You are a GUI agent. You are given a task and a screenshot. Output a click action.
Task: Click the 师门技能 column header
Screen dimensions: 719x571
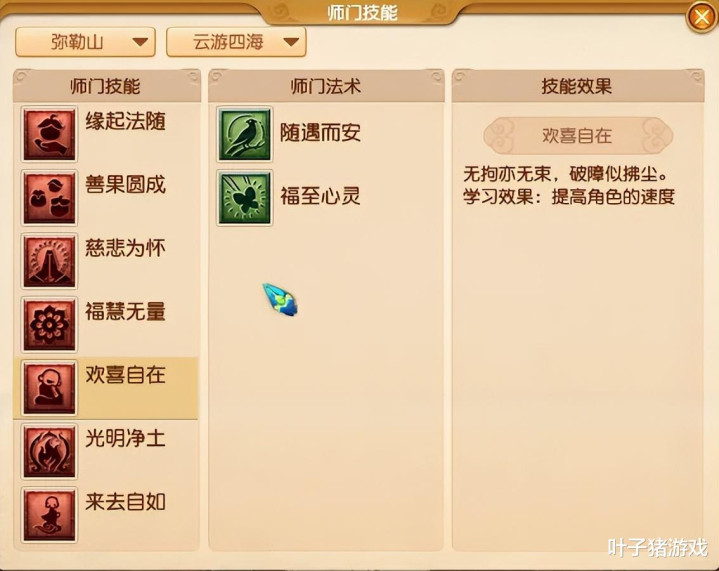point(107,86)
